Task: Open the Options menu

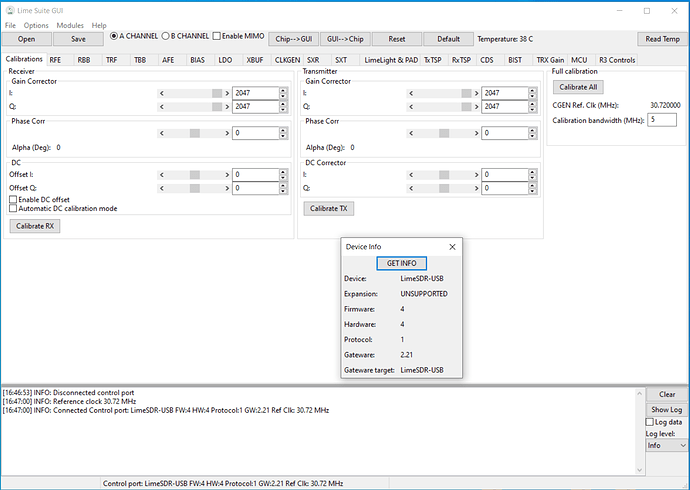Action: click(x=36, y=25)
